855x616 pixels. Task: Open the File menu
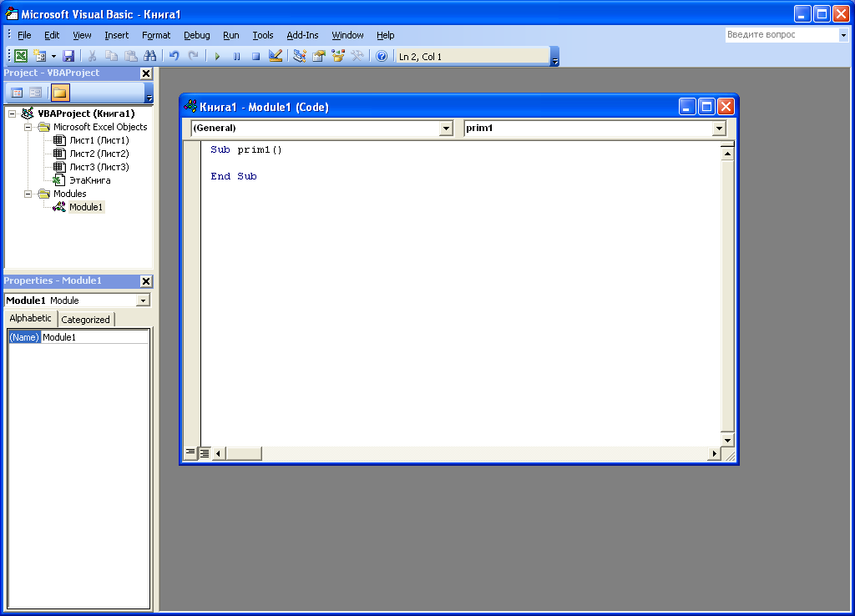tap(24, 35)
